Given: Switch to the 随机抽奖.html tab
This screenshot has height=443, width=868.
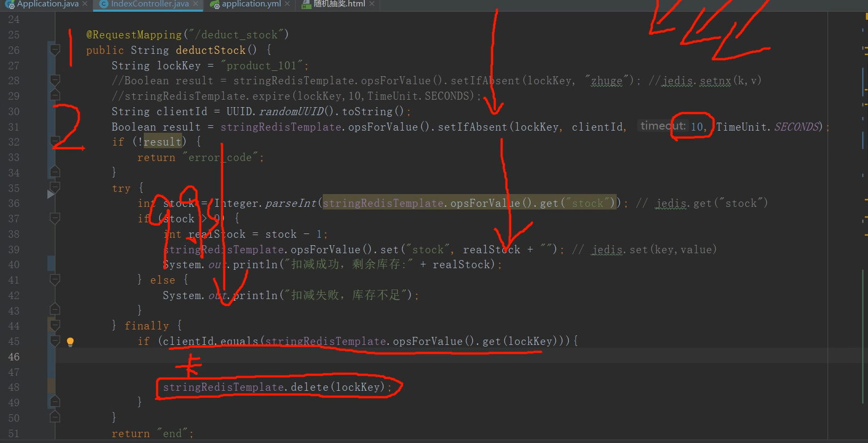Looking at the screenshot, I should pyautogui.click(x=339, y=4).
